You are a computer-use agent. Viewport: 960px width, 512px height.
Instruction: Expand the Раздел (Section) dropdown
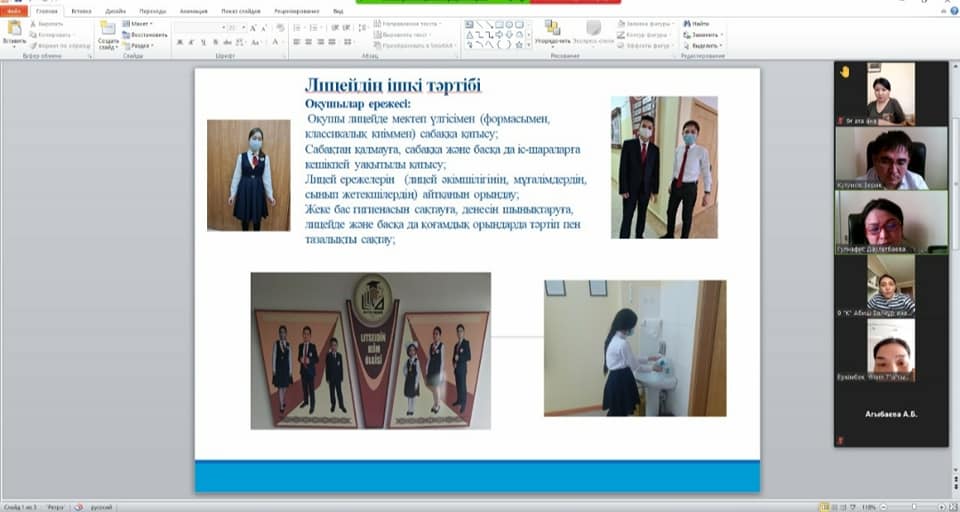pos(141,45)
